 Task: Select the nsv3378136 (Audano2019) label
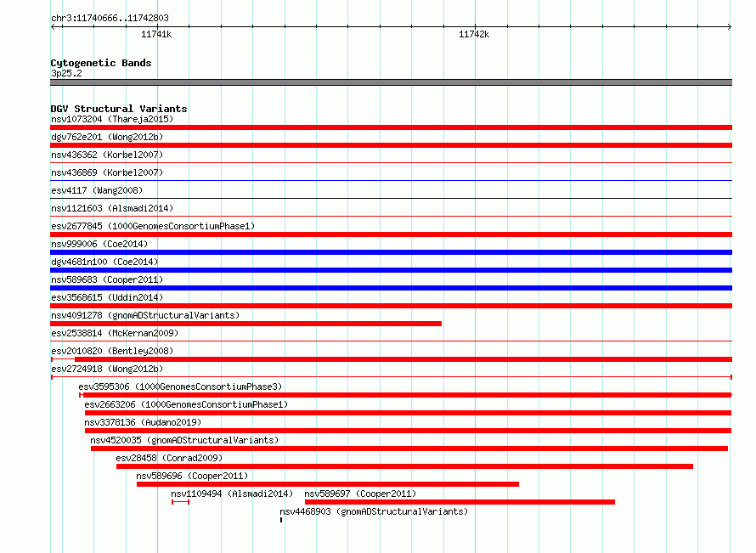pos(143,422)
